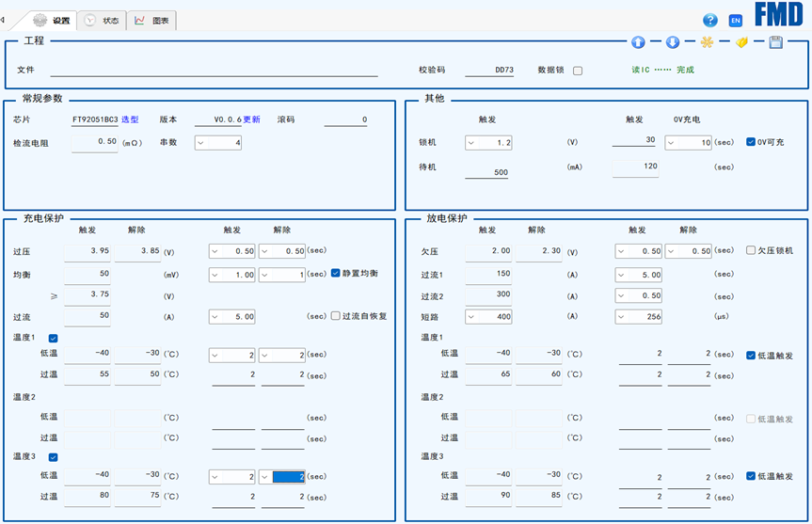Click the 文件 path input field
812x524 pixels.
(x=214, y=70)
